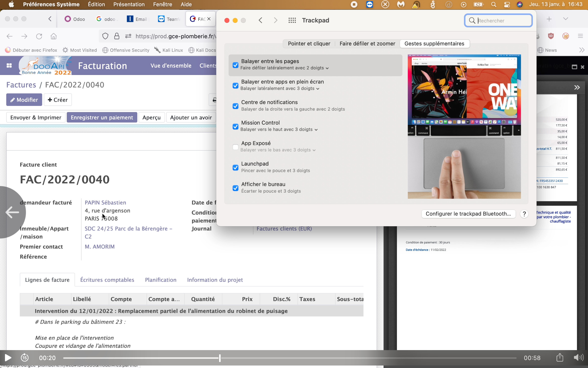This screenshot has width=588, height=368.
Task: Go back in System Preferences
Action: pos(260,20)
